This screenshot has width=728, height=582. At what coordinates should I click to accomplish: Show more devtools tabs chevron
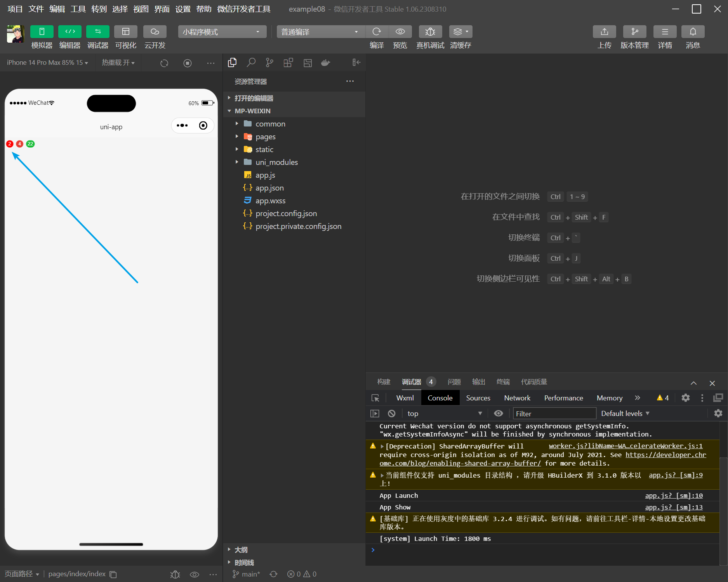tap(637, 398)
